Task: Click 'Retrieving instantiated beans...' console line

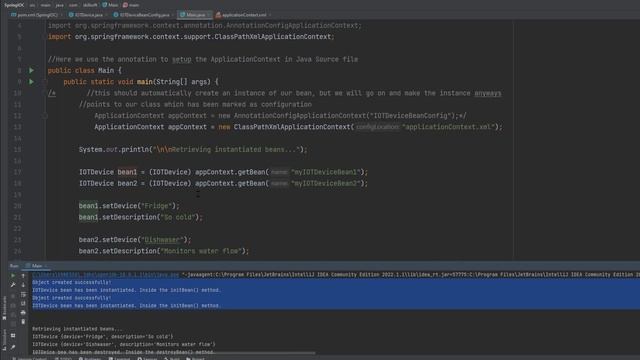Action: (x=77, y=329)
